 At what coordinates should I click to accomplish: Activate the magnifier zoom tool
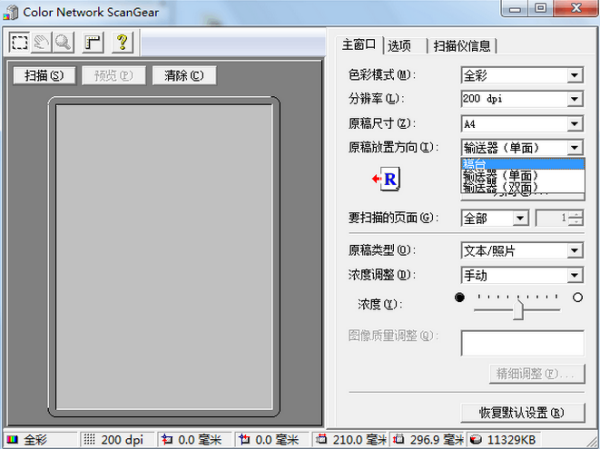63,42
